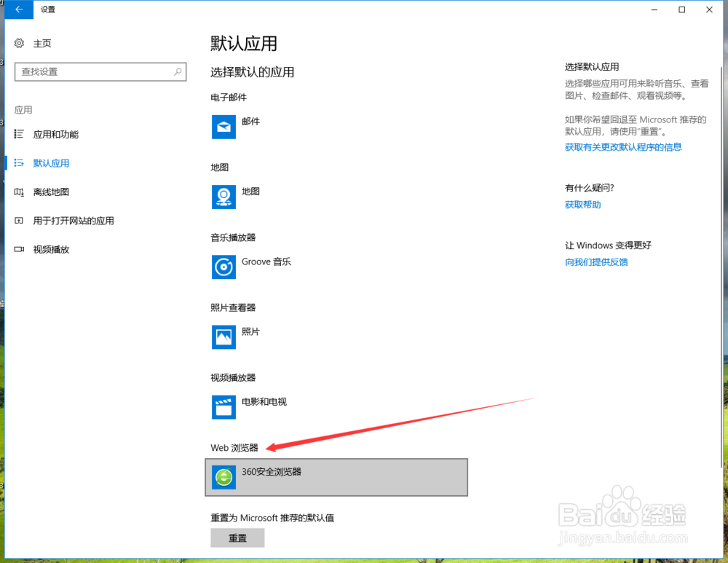Open the Web browser default app selector

click(x=336, y=477)
